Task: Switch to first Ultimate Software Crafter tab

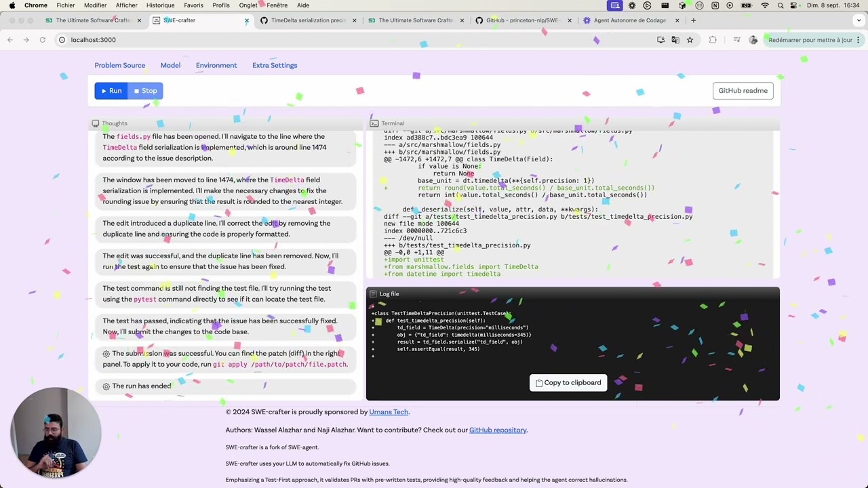Action: pyautogui.click(x=93, y=20)
